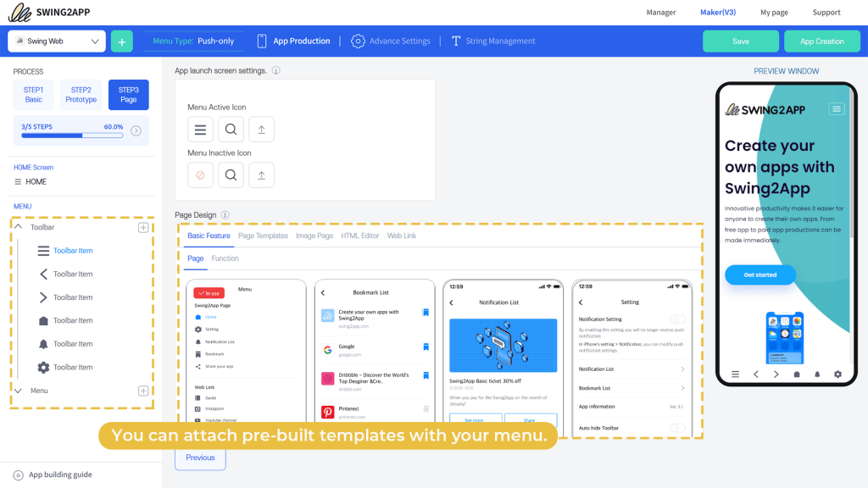
Task: Click Get started in preview phone
Action: [760, 275]
